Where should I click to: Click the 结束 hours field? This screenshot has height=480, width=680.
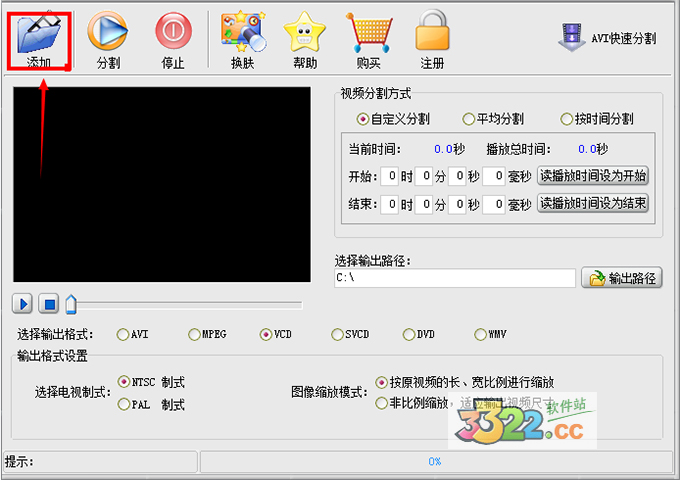[389, 204]
